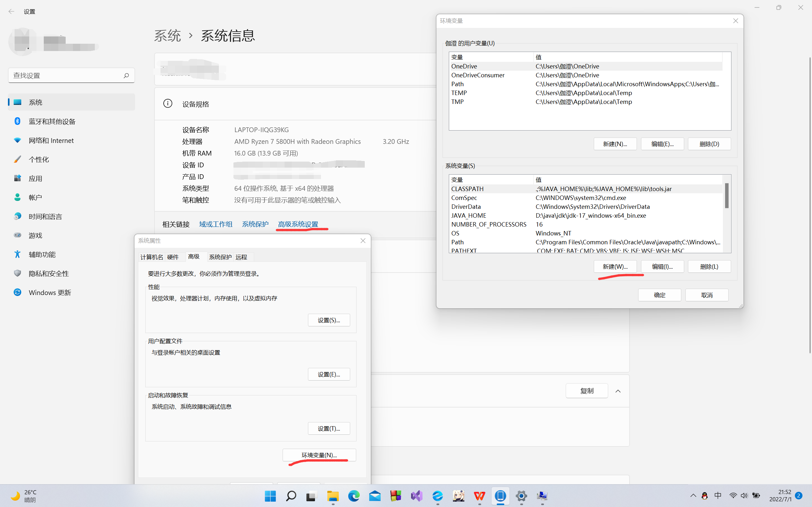Open Accounts settings in sidebar
The width and height of the screenshot is (812, 507).
pos(35,197)
